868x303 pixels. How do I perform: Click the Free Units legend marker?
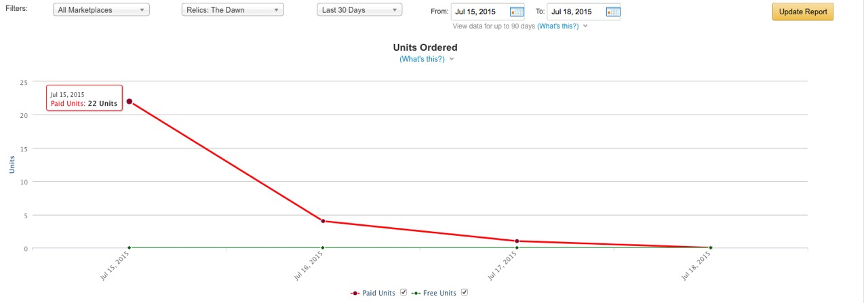pyautogui.click(x=415, y=293)
